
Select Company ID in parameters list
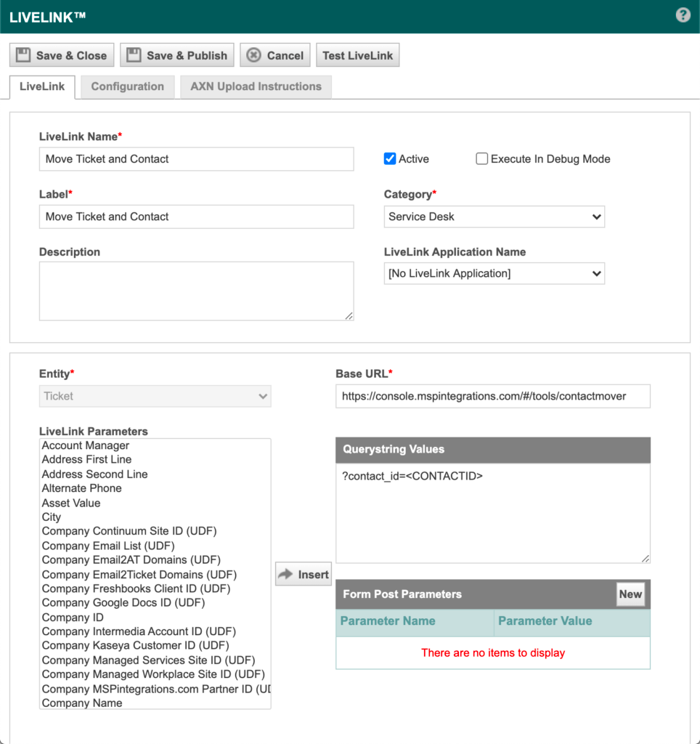(x=73, y=618)
